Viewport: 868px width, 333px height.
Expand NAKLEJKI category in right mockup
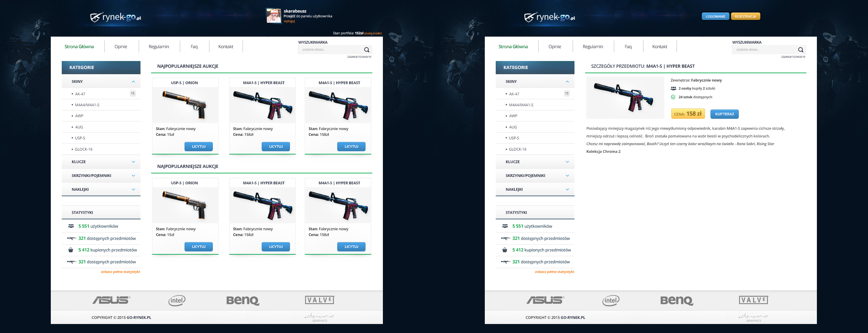[567, 189]
